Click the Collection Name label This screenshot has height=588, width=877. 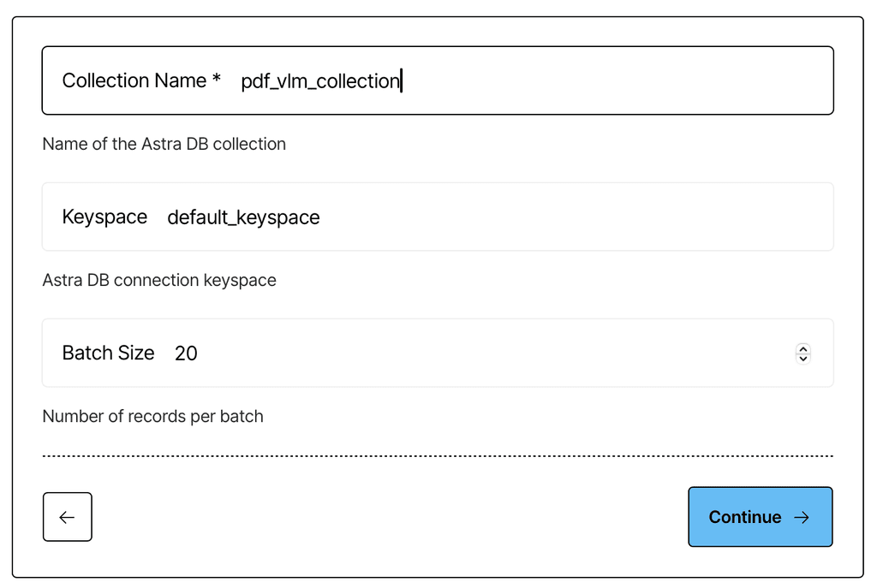click(x=141, y=80)
